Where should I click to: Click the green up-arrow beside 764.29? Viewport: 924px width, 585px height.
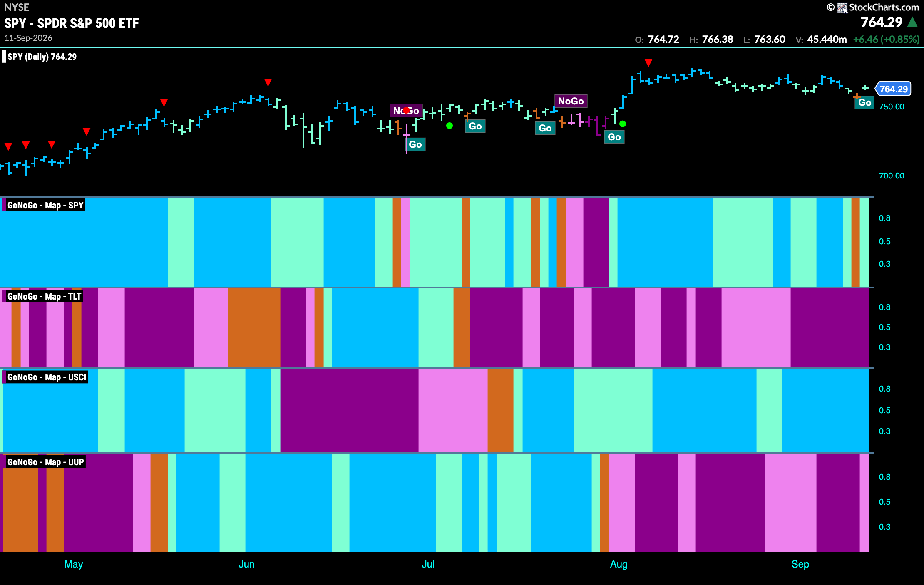tap(912, 22)
